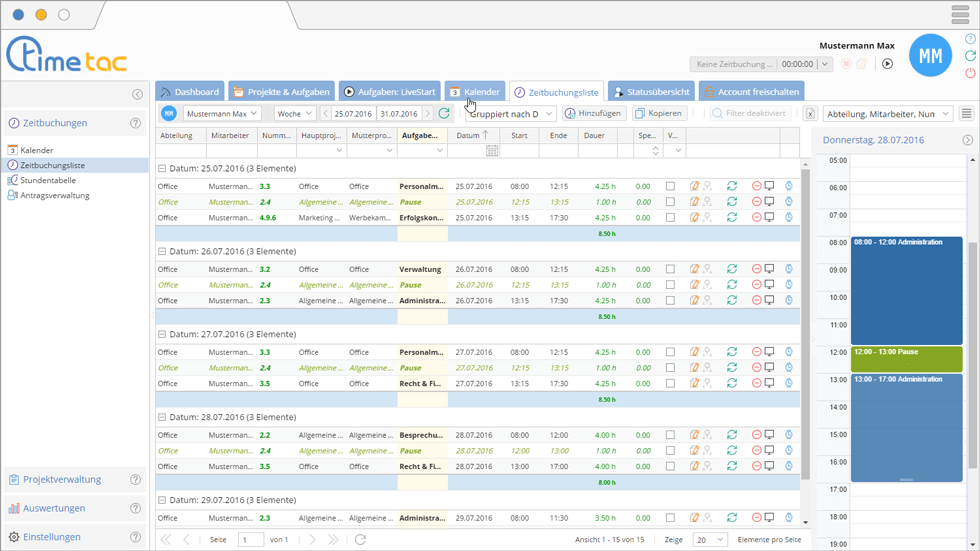Tick checkbox in 28.07.2016 Besprechung row
Viewport: 980px width, 551px height.
coord(670,435)
